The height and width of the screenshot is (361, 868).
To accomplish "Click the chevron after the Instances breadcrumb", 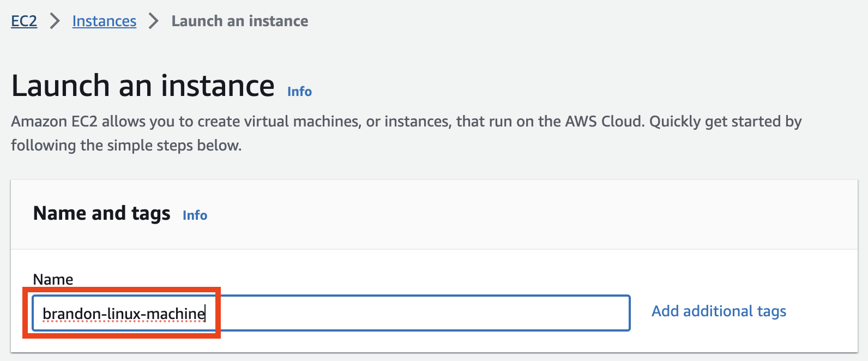I will (154, 21).
